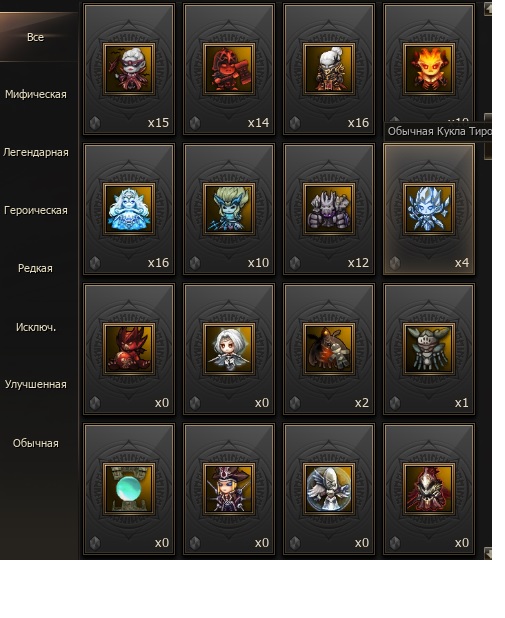
Task: Choose the flaming head doll icon
Action: (x=429, y=69)
